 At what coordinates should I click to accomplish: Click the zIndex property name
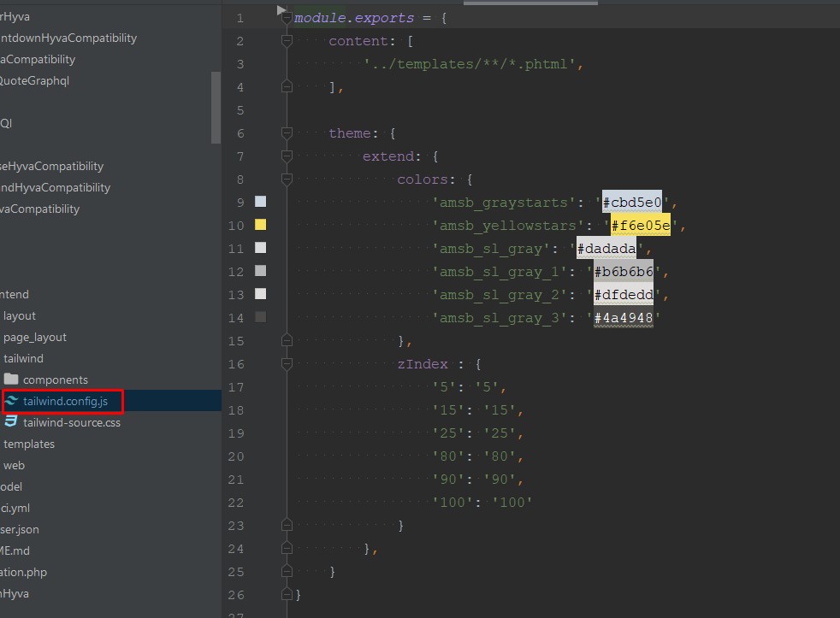pos(423,364)
